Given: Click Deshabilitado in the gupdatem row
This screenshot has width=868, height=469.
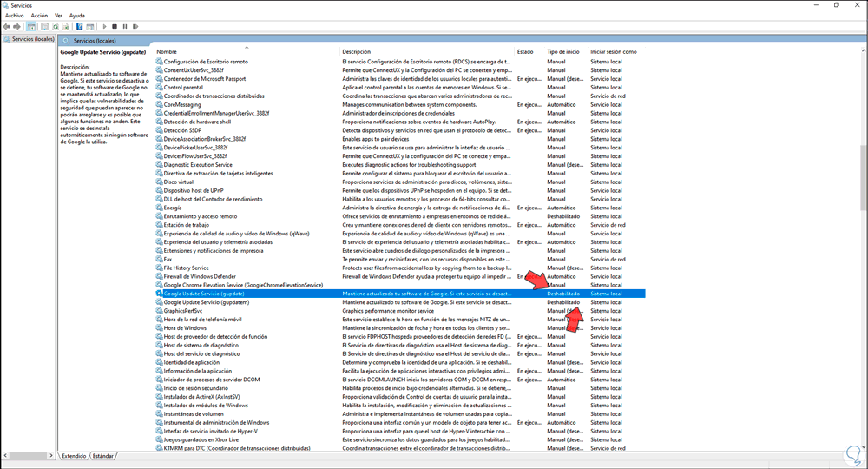Looking at the screenshot, I should pos(563,302).
